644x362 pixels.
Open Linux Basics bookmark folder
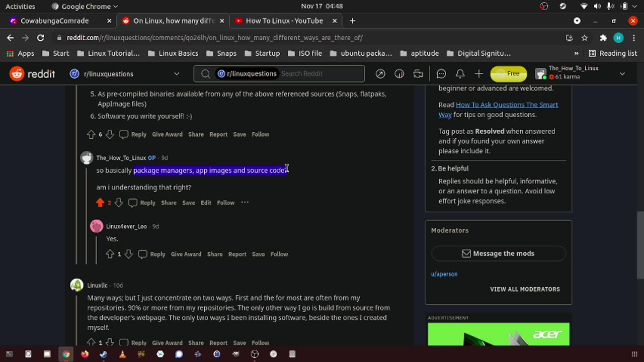(x=173, y=53)
